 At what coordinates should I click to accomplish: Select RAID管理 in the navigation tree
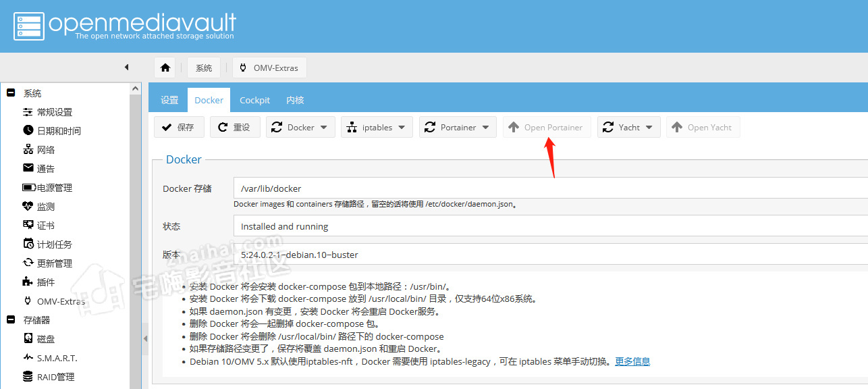tap(56, 377)
